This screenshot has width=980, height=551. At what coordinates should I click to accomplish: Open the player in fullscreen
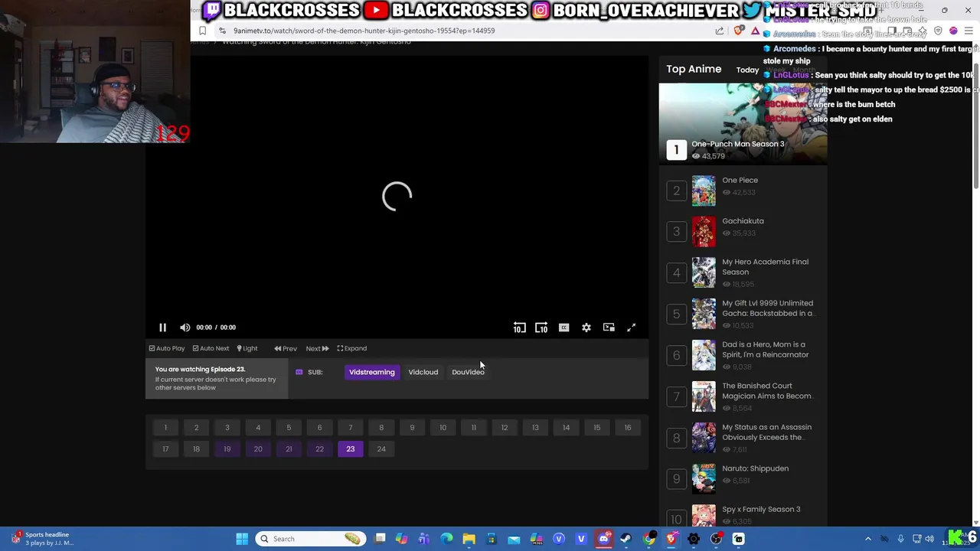click(x=632, y=328)
